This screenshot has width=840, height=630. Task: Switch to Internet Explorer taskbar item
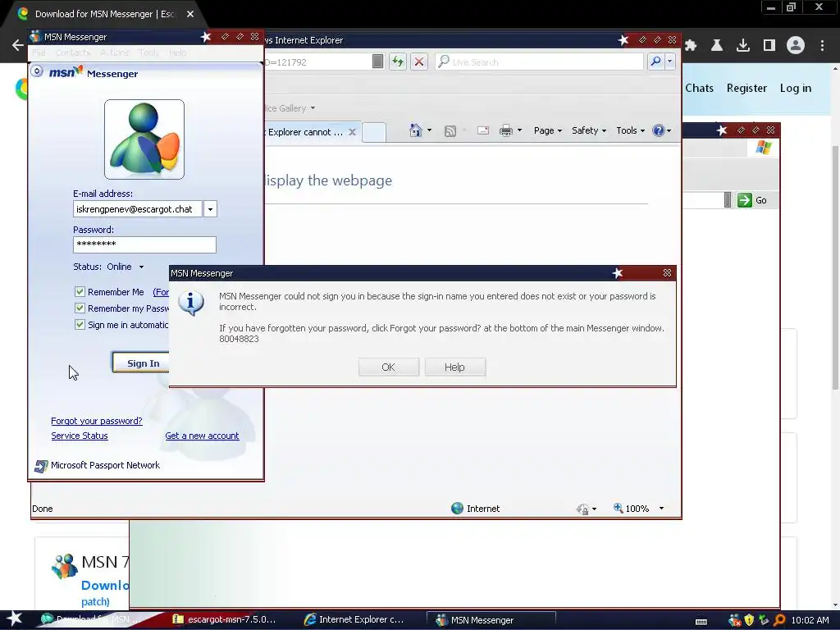click(x=356, y=619)
